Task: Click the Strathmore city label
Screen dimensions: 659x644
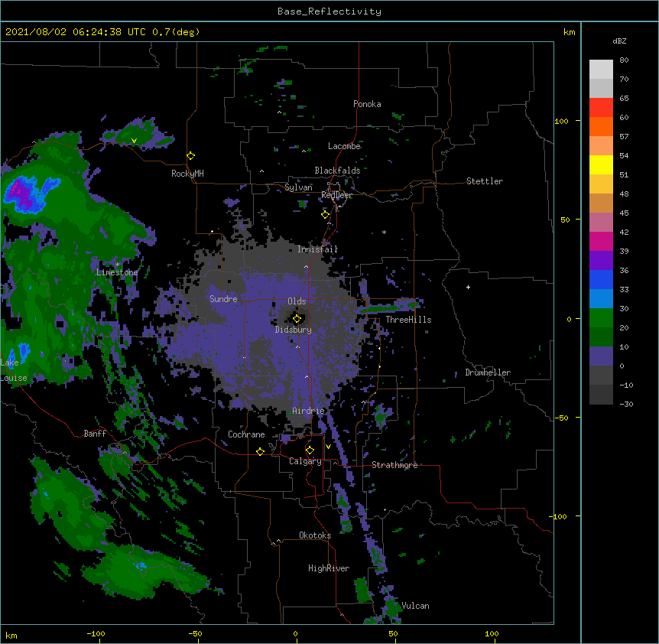Action: point(394,465)
